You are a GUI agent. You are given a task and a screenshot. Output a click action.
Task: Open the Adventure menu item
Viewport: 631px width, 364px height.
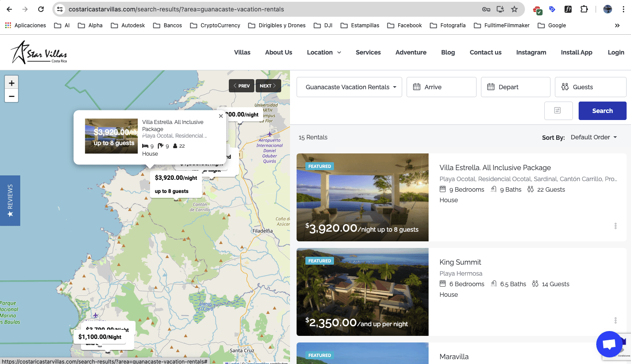coord(411,52)
